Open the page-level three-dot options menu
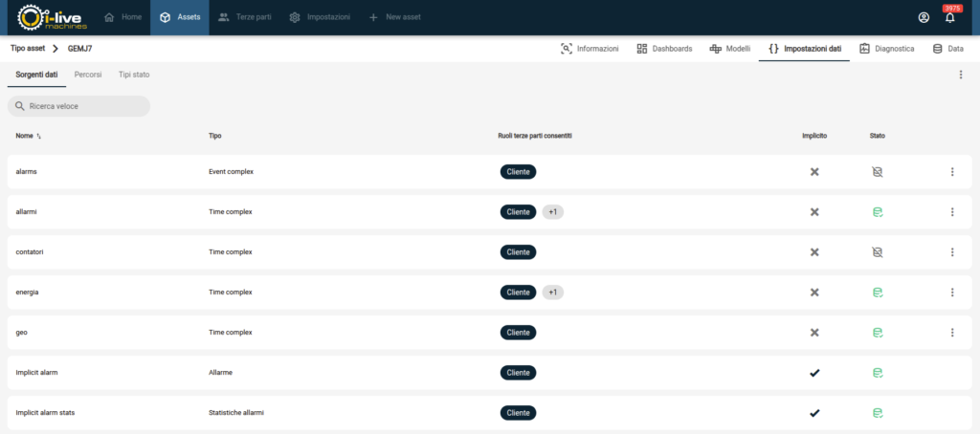980x434 pixels. point(961,75)
